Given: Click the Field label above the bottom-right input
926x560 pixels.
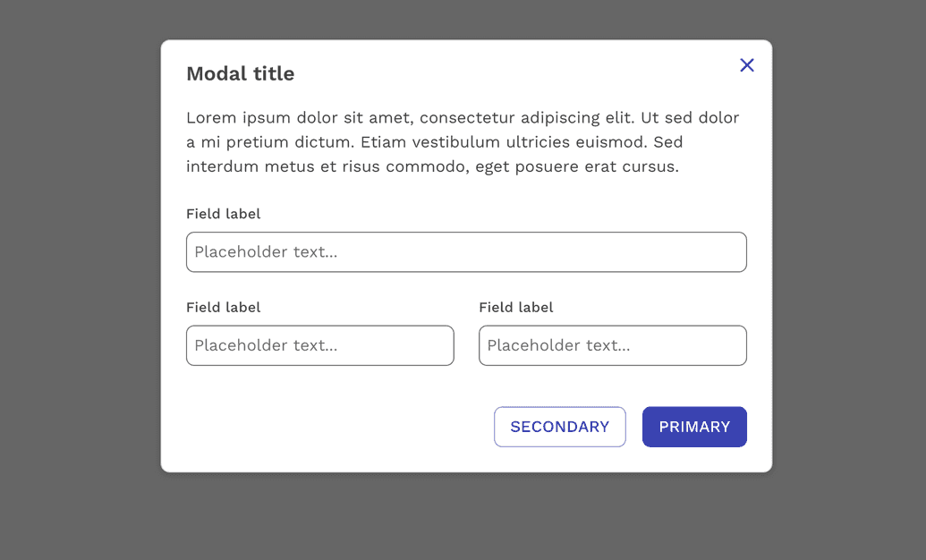Looking at the screenshot, I should point(516,308).
